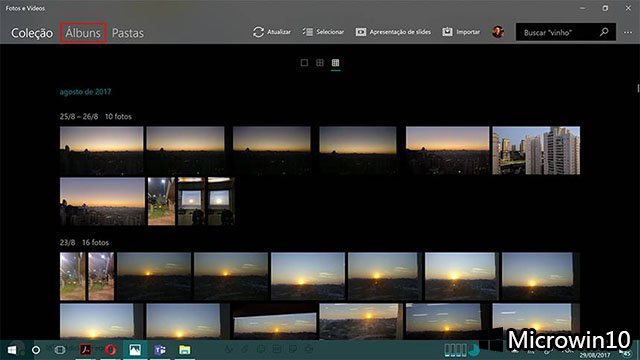Open first sunrise landscape in 23/8 row
This screenshot has width=640, height=360.
154,276
